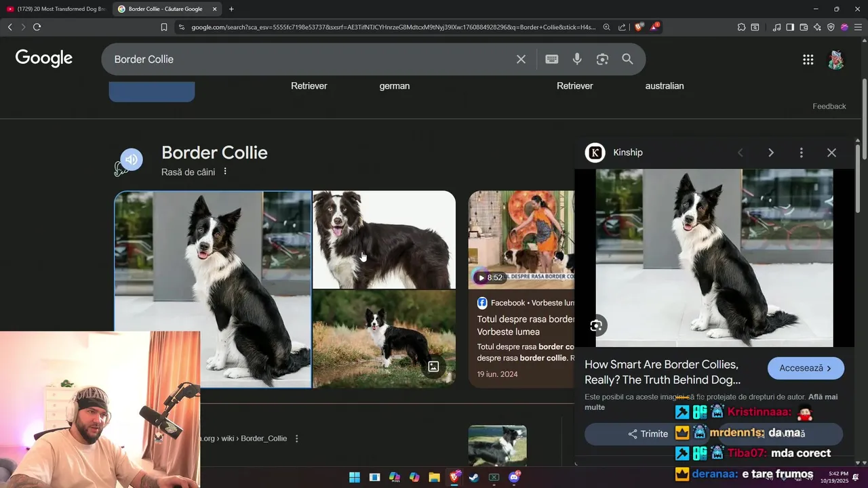Click the Trimite share button
The height and width of the screenshot is (488, 868).
tap(648, 434)
